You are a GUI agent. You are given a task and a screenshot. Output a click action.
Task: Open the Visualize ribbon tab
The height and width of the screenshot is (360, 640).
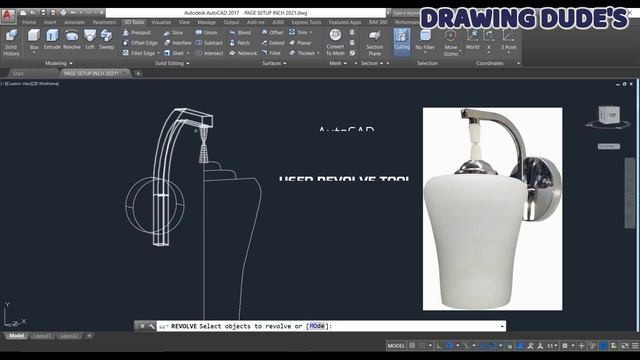[x=161, y=22]
